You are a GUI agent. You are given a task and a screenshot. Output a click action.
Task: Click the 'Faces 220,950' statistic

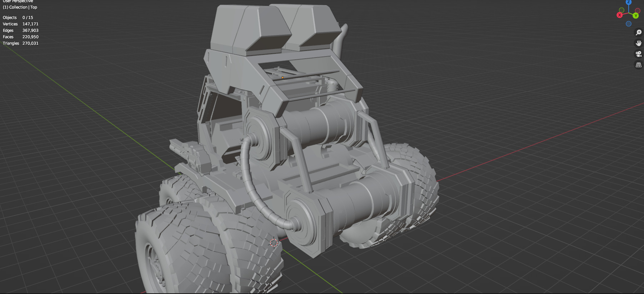click(x=21, y=37)
